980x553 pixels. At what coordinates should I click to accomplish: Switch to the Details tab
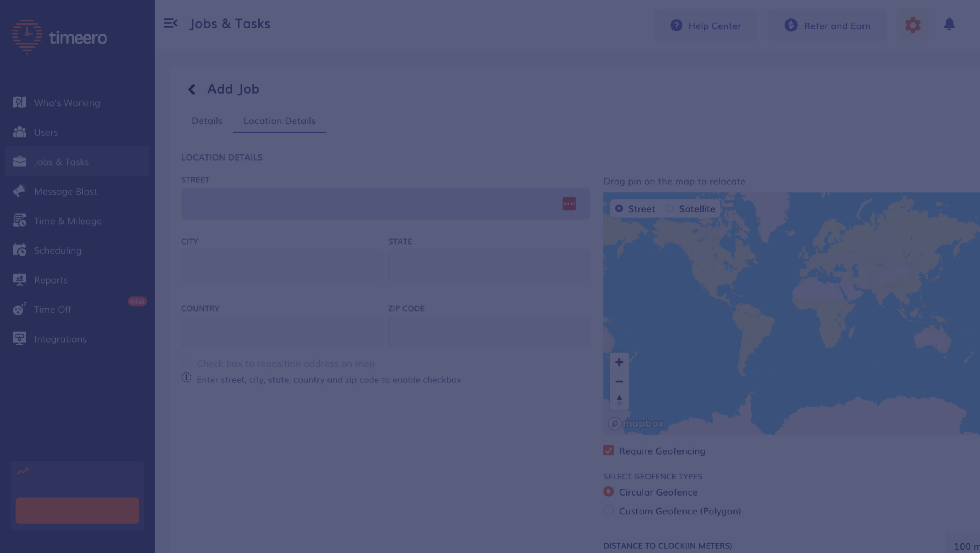[x=207, y=121]
